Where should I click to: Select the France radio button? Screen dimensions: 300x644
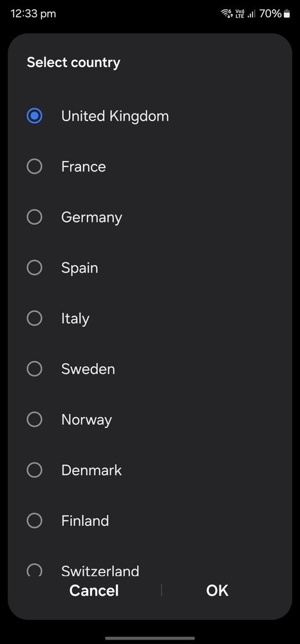(35, 166)
